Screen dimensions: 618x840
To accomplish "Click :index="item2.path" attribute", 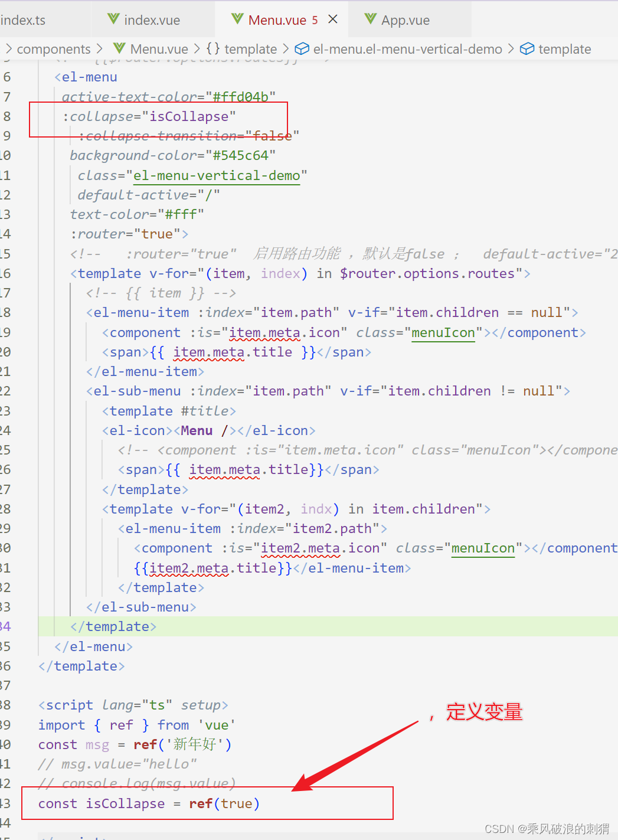I will click(x=305, y=528).
